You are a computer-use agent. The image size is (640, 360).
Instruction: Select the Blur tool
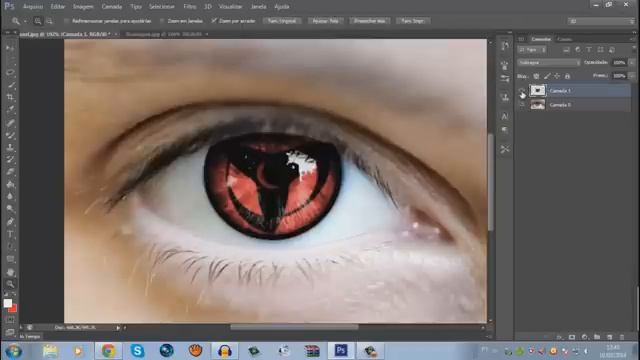[10, 196]
